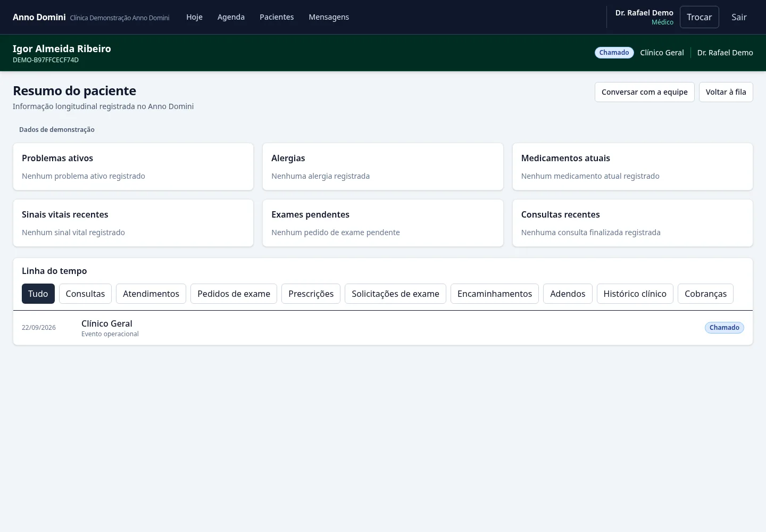Click the Alergias card
Viewport: 766px width, 532px height.
[382, 167]
